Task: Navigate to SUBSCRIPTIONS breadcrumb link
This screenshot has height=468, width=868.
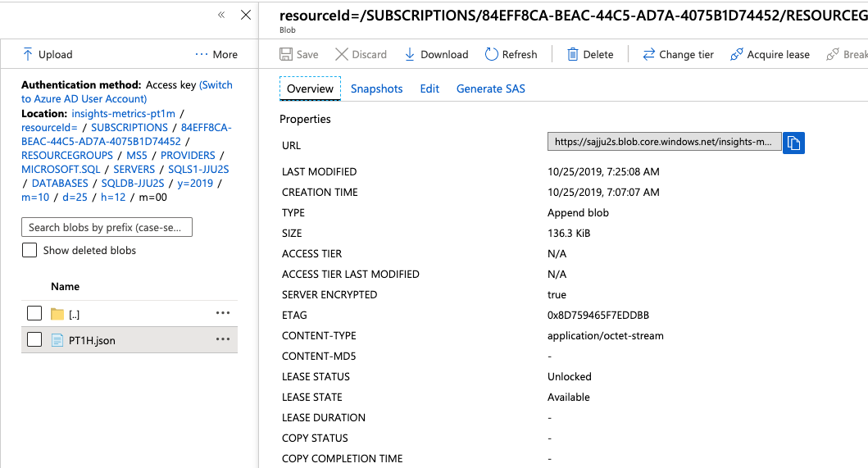Action: tap(129, 127)
